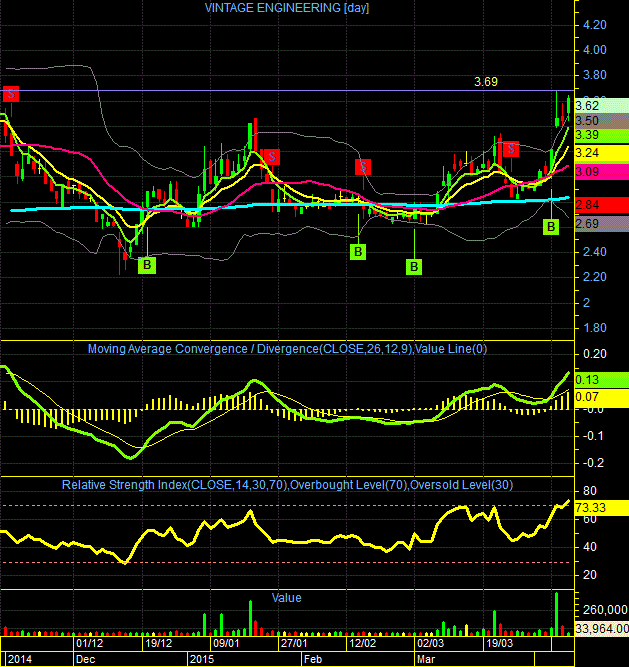
Task: Click the 4.20 price axis label
Action: (595, 25)
